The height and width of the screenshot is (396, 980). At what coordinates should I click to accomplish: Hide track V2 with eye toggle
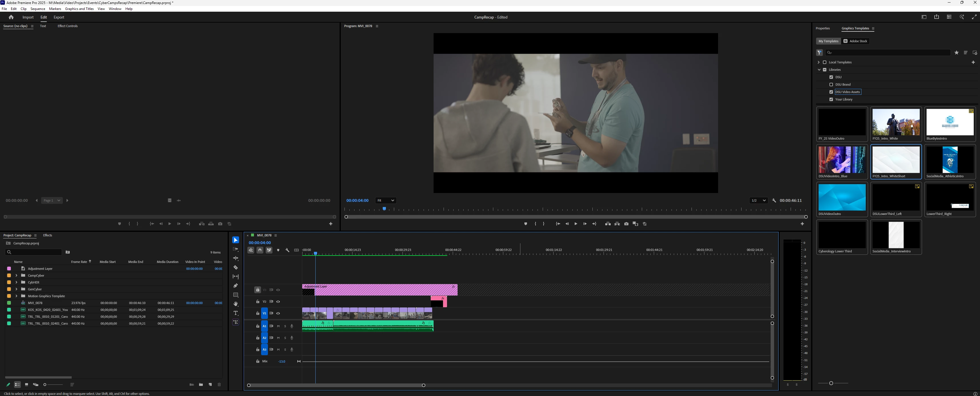click(278, 302)
